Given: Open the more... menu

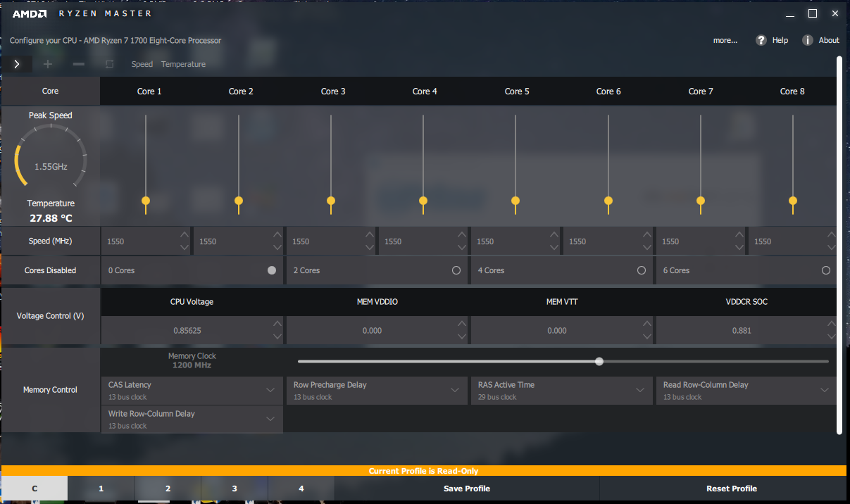Looking at the screenshot, I should point(725,40).
